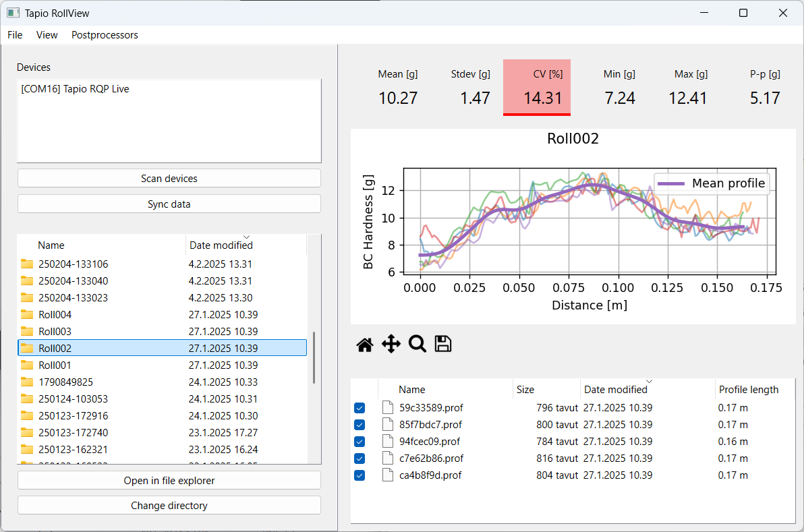Click the 1790849825 folder icon
The height and width of the screenshot is (532, 804).
[x=27, y=382]
